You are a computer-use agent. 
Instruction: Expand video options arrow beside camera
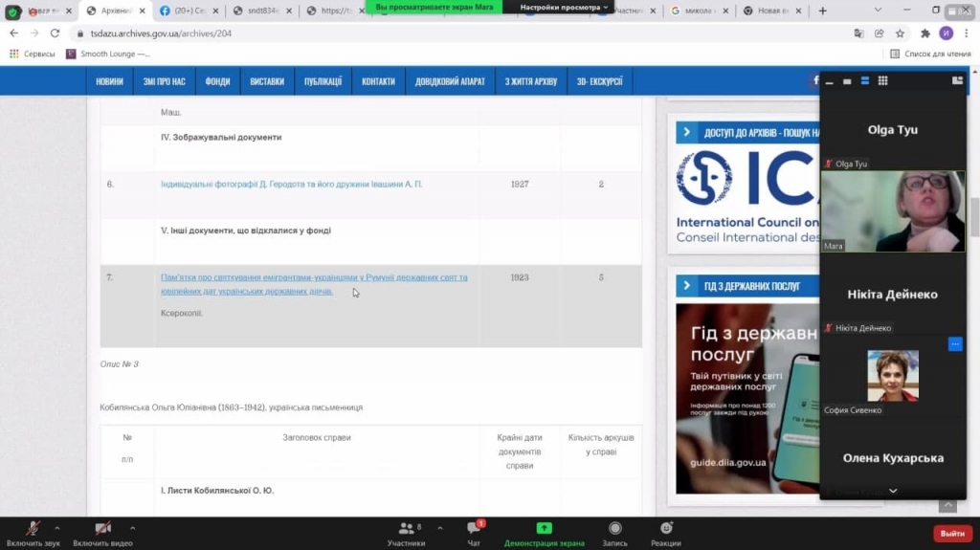coord(132,528)
